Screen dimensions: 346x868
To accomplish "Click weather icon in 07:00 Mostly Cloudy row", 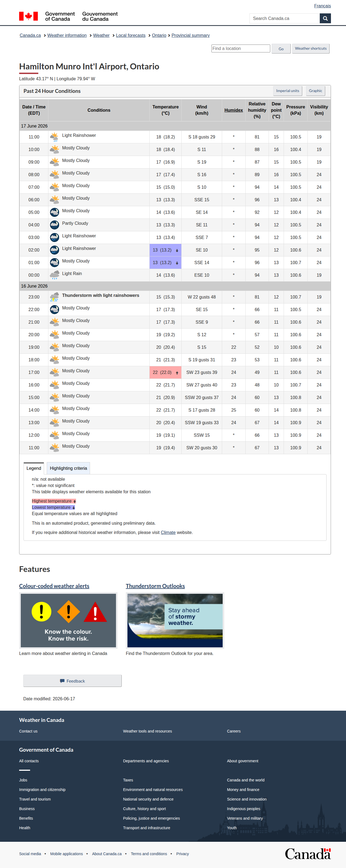I will click(x=54, y=187).
